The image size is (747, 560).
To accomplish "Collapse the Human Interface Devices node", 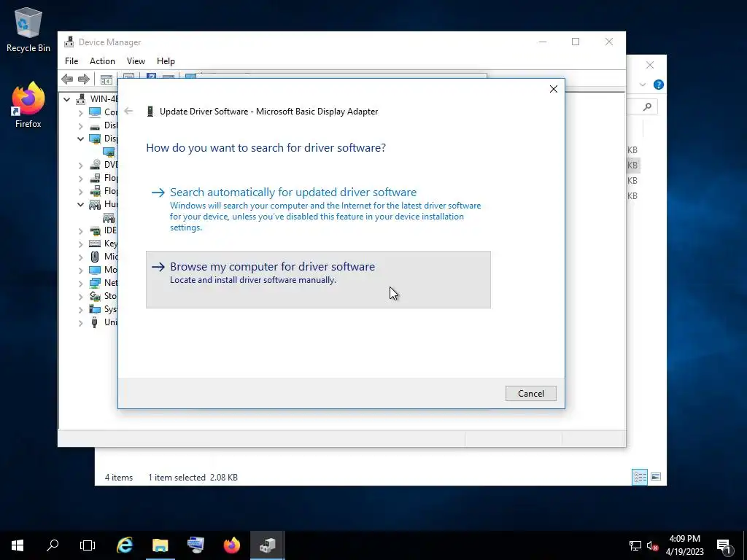I will (x=80, y=205).
